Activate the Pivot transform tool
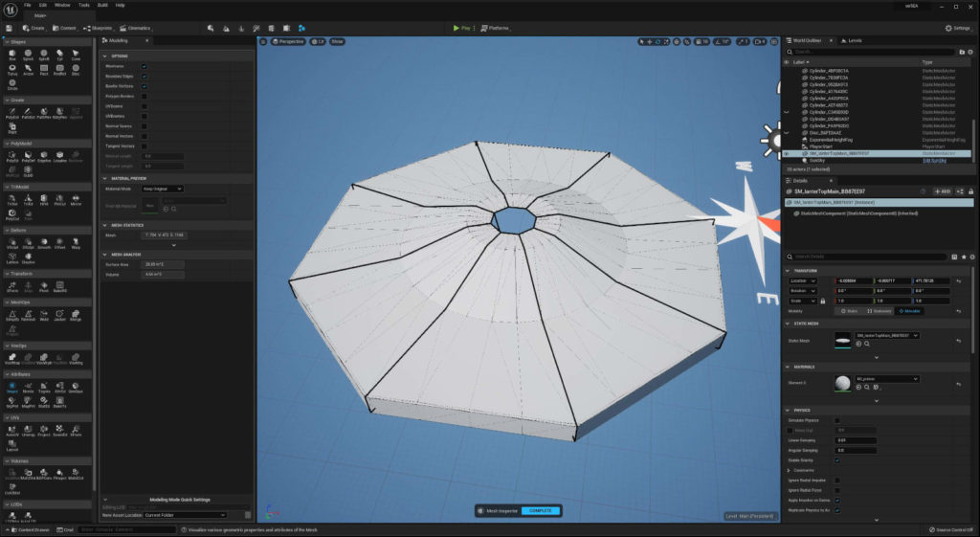The width and height of the screenshot is (980, 537). [x=44, y=287]
